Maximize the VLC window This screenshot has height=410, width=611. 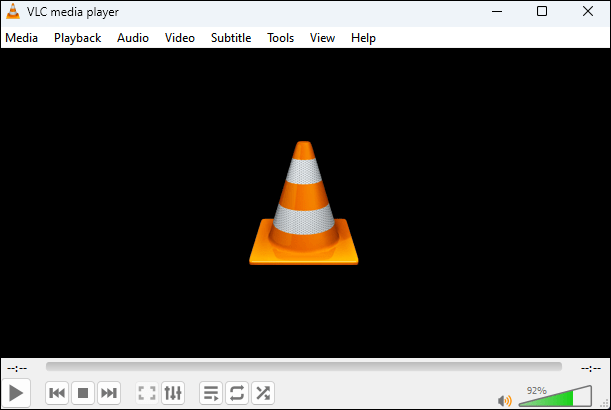pyautogui.click(x=542, y=11)
